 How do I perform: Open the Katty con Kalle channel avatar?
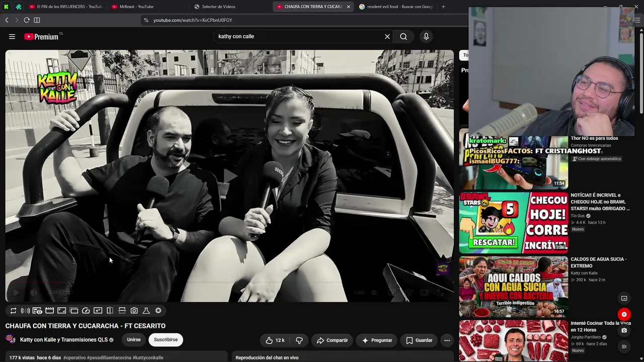[x=11, y=339]
